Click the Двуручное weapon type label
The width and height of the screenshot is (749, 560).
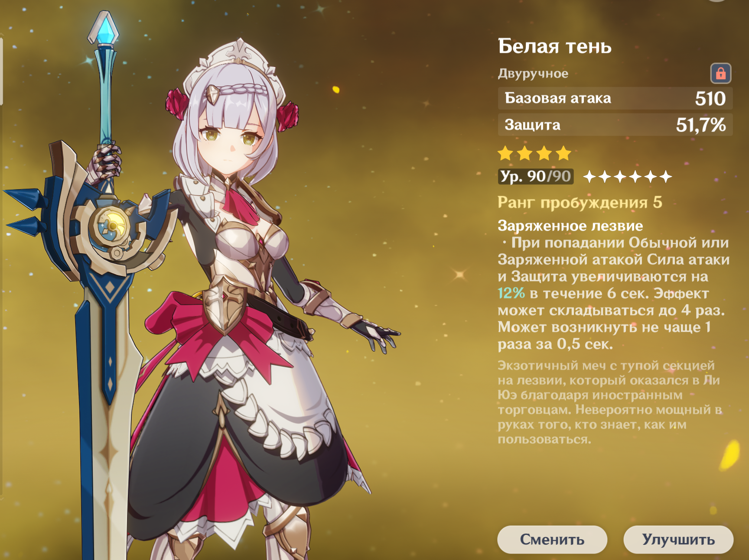(533, 74)
